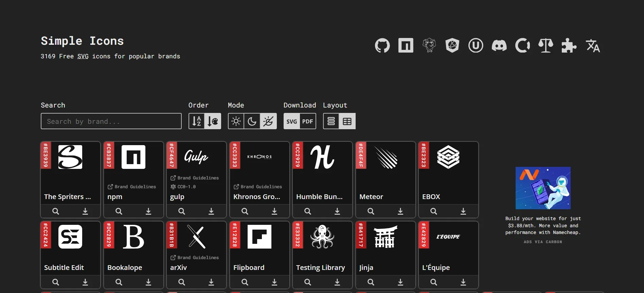Click The Spriters Resource logo thumbnail

pos(70,157)
